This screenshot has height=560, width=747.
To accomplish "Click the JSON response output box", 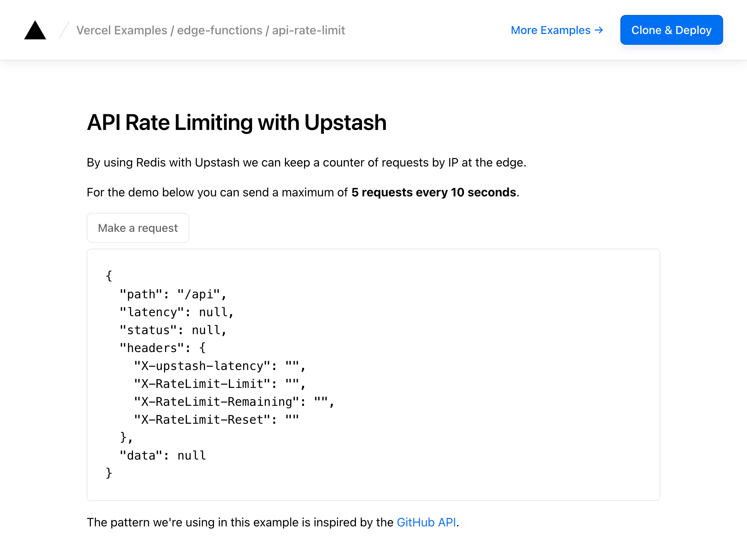I will 373,373.
